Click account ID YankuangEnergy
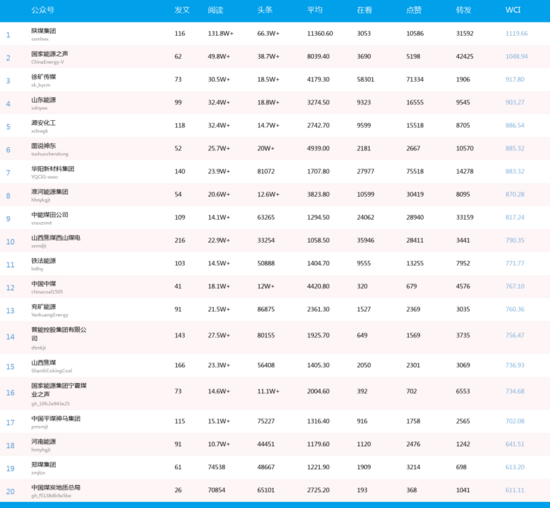Viewport: 550px width, 508px height. click(50, 315)
